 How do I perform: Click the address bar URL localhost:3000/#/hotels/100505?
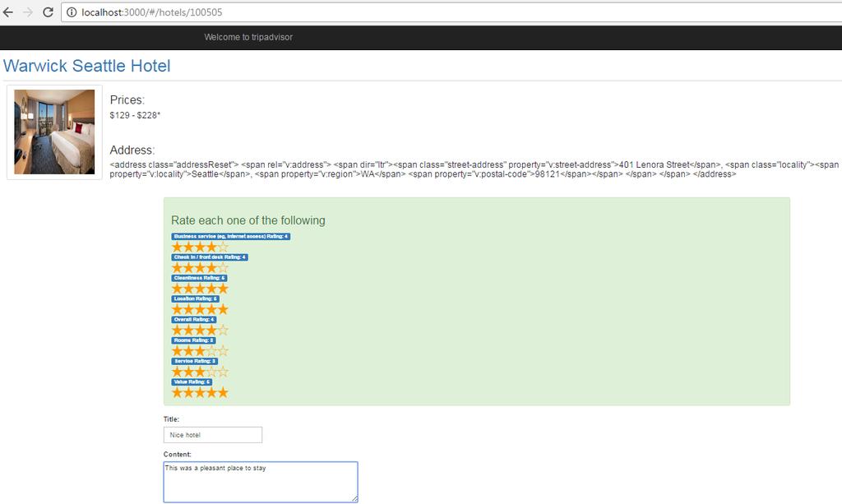click(151, 12)
